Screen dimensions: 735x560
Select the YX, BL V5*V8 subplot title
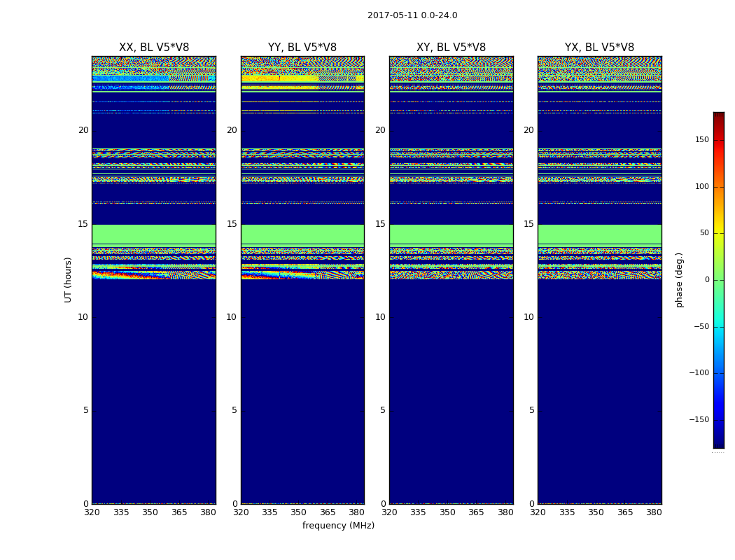[599, 48]
